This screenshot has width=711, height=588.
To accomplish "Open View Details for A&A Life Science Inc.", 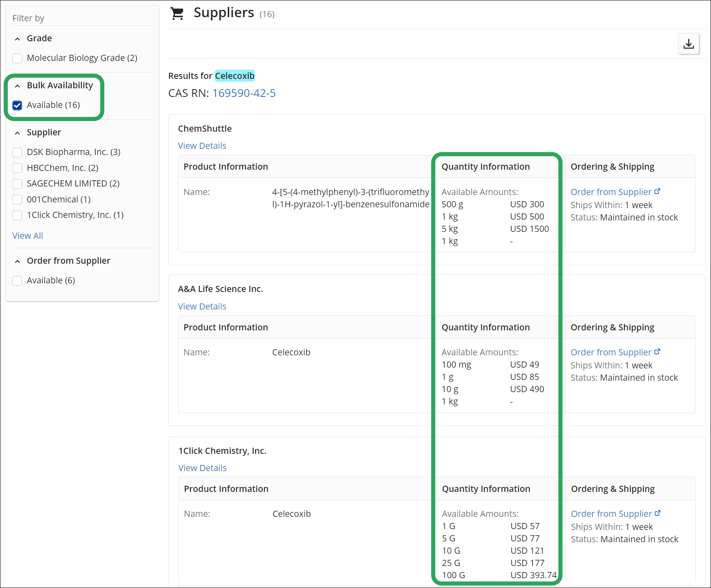I will (202, 306).
